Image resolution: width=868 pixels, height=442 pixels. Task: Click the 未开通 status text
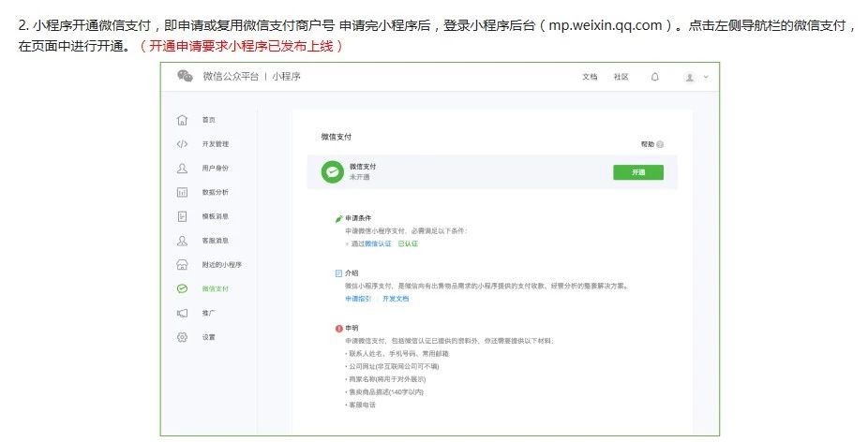[359, 177]
